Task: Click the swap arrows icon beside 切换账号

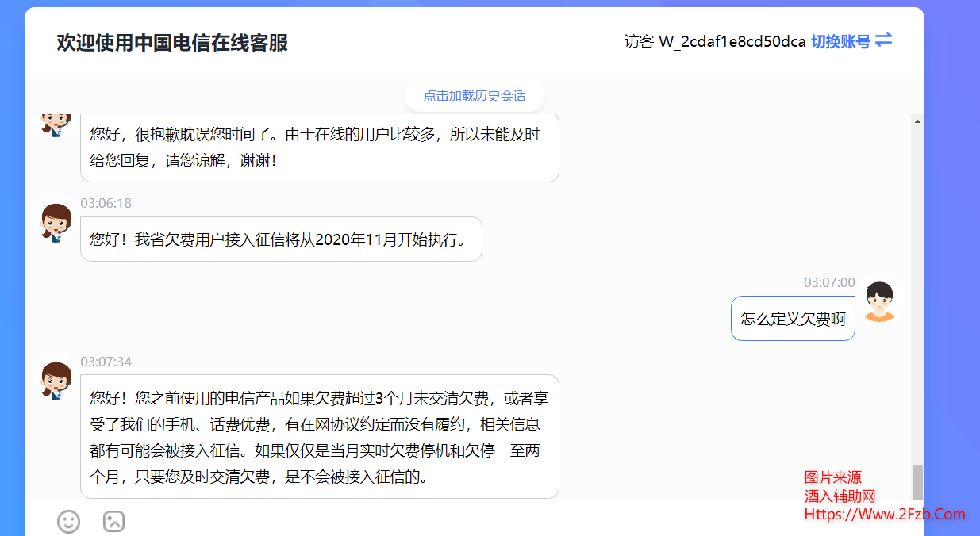Action: (x=884, y=40)
